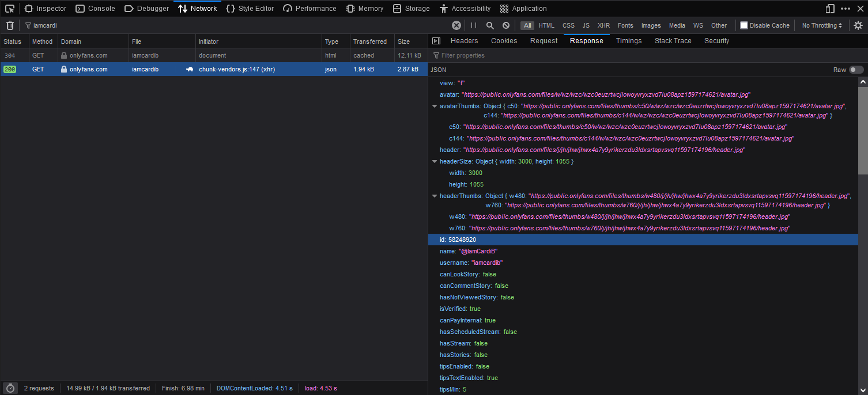Switch to the Console tab
Screen dimensions: 868x395
coord(95,9)
